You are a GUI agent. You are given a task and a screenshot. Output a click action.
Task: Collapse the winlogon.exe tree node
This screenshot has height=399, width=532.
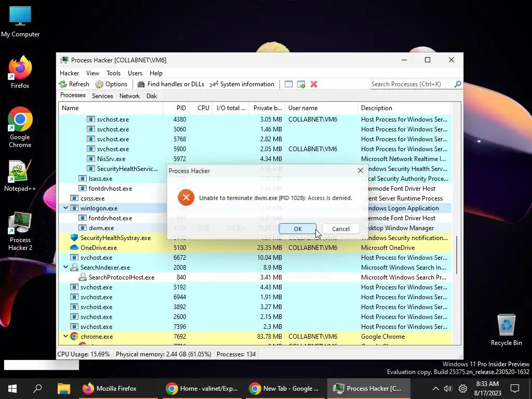pyautogui.click(x=65, y=208)
